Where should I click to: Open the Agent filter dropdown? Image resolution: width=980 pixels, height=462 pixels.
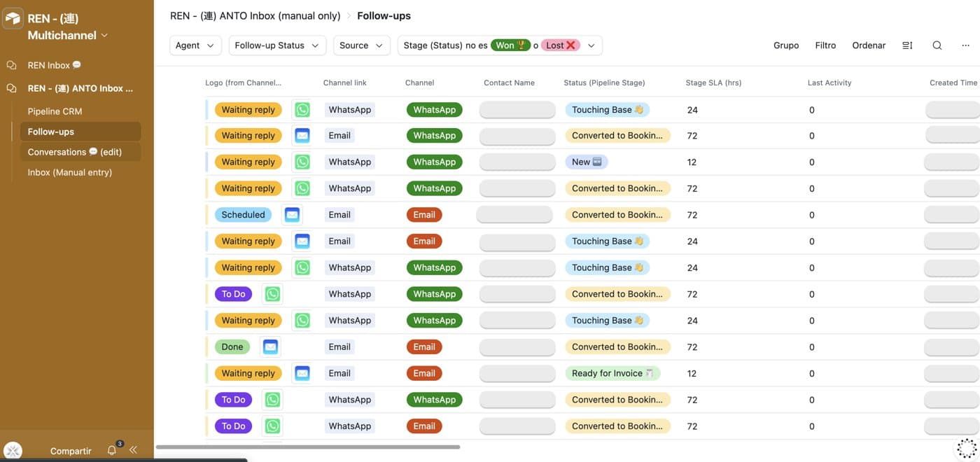click(x=195, y=45)
